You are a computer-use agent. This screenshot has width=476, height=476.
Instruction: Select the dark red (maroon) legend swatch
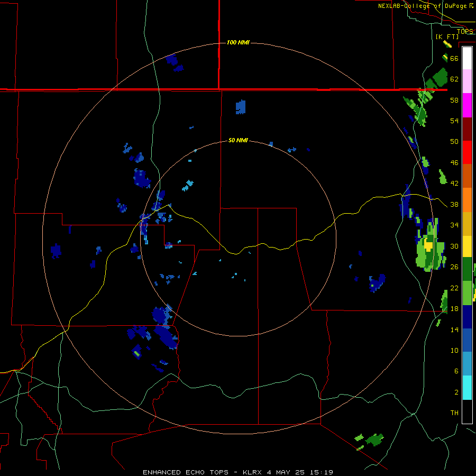(467, 129)
